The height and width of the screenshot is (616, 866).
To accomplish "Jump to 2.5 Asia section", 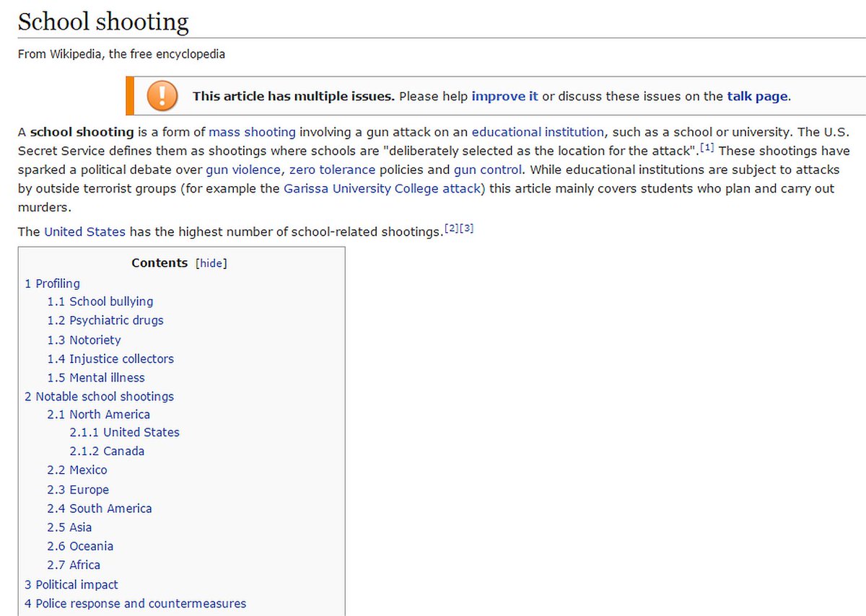I will [x=69, y=527].
